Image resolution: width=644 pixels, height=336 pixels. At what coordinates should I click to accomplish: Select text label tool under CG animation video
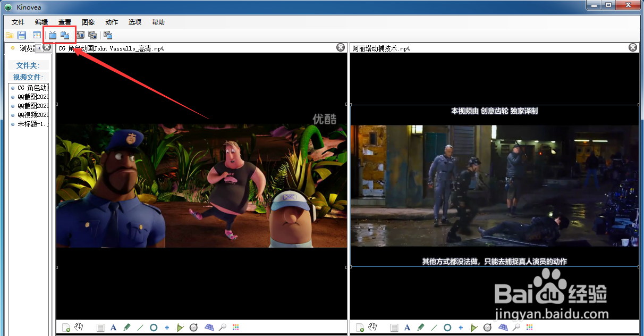pyautogui.click(x=113, y=327)
